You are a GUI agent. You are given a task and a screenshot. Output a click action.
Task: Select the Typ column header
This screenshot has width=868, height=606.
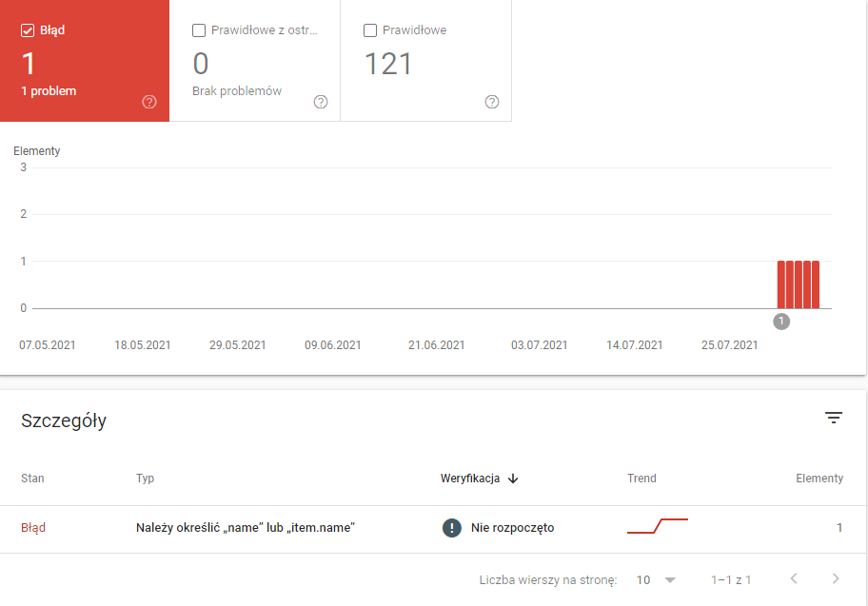click(x=145, y=479)
